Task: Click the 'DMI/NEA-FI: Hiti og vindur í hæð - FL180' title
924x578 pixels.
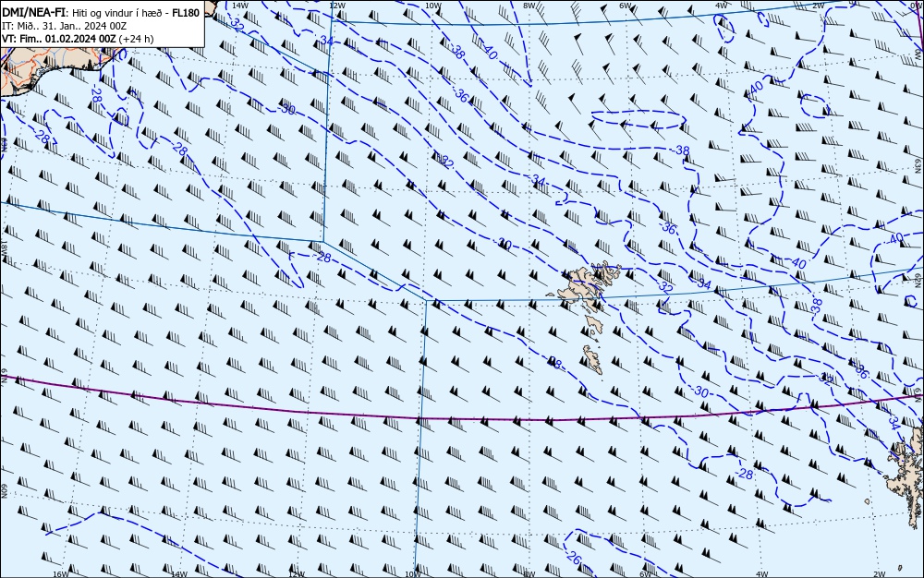Action: coord(101,13)
